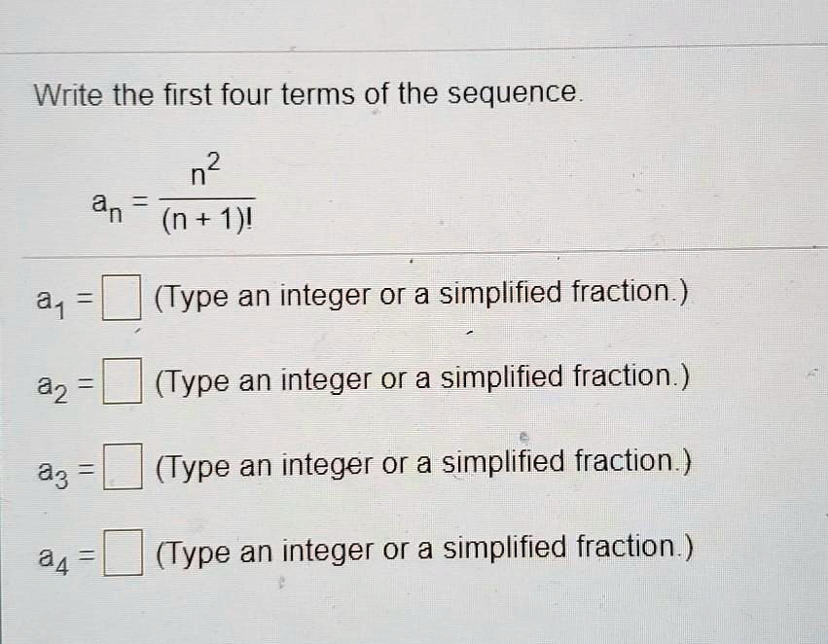Activate the a4 answer input box
The width and height of the screenshot is (828, 644).
pos(123,553)
